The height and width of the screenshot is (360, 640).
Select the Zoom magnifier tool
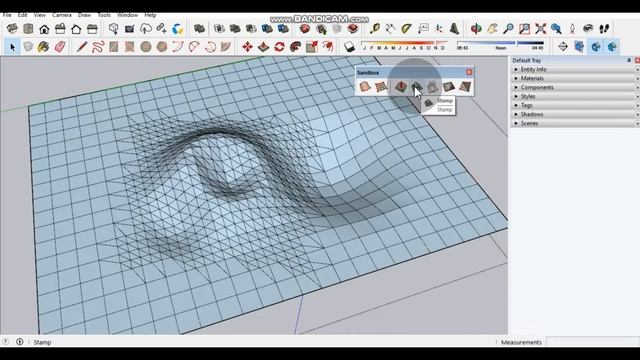point(508,29)
